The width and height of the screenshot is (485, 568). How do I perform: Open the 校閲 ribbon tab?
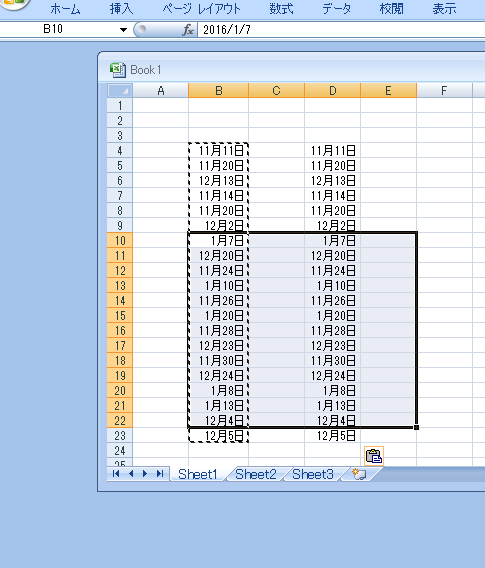point(392,9)
